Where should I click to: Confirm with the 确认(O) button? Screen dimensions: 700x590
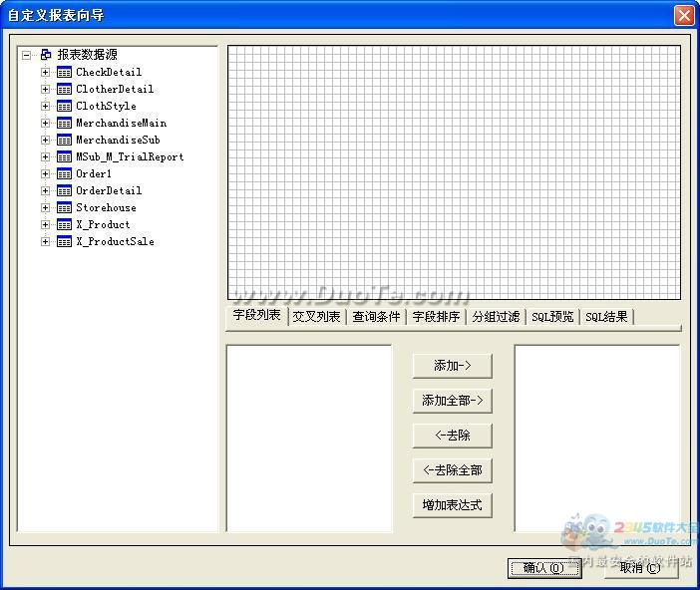[544, 568]
